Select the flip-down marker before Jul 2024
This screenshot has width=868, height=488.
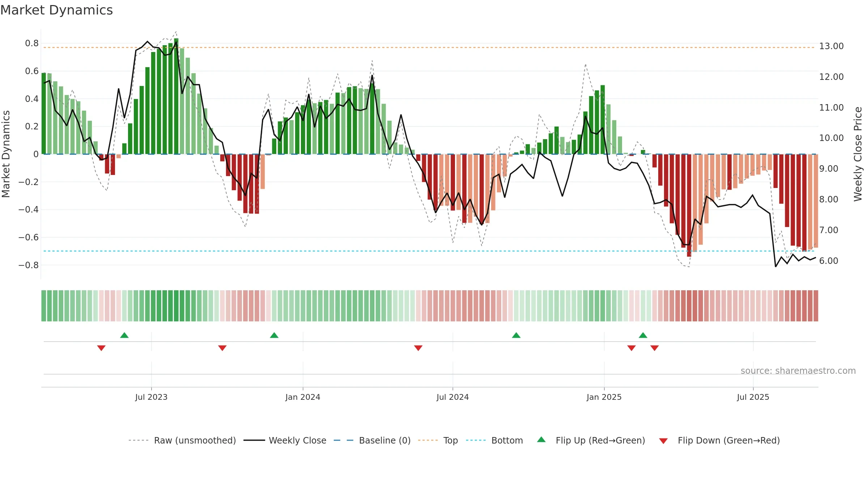418,348
